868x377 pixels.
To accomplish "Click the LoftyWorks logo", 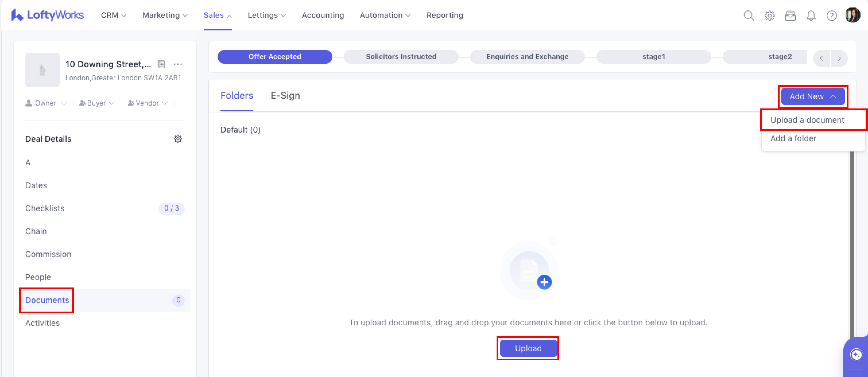I will point(48,15).
